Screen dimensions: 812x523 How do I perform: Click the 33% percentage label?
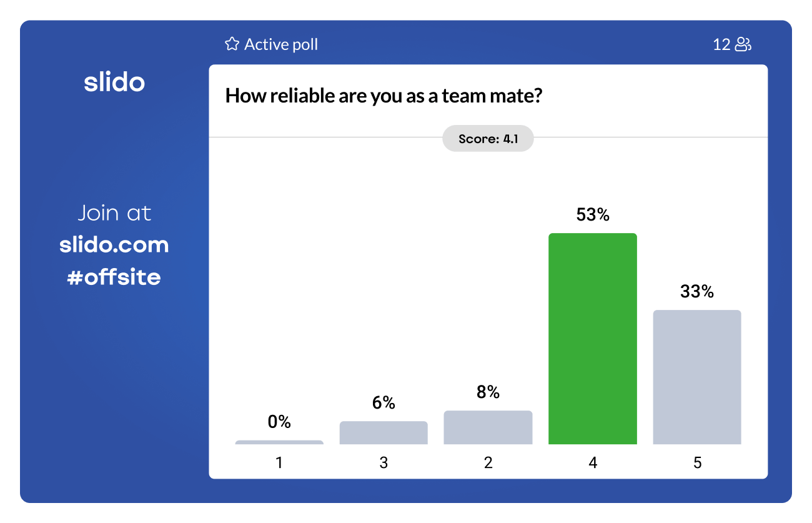click(x=696, y=291)
